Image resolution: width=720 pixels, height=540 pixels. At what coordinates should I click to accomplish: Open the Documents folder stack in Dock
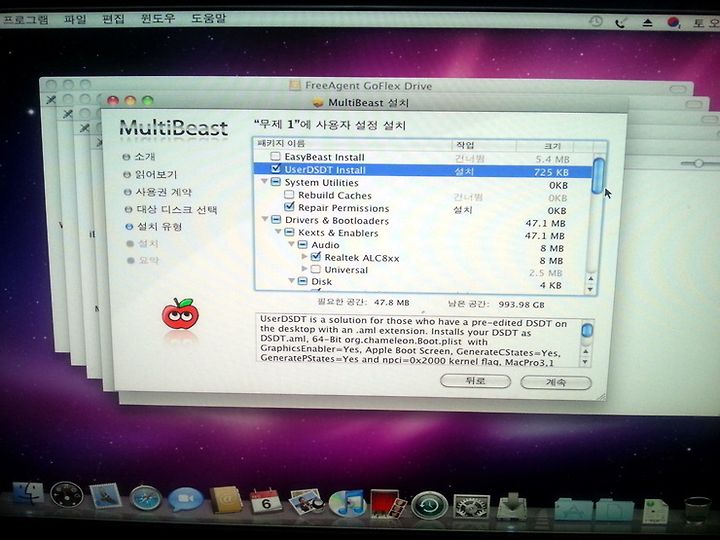click(x=615, y=510)
